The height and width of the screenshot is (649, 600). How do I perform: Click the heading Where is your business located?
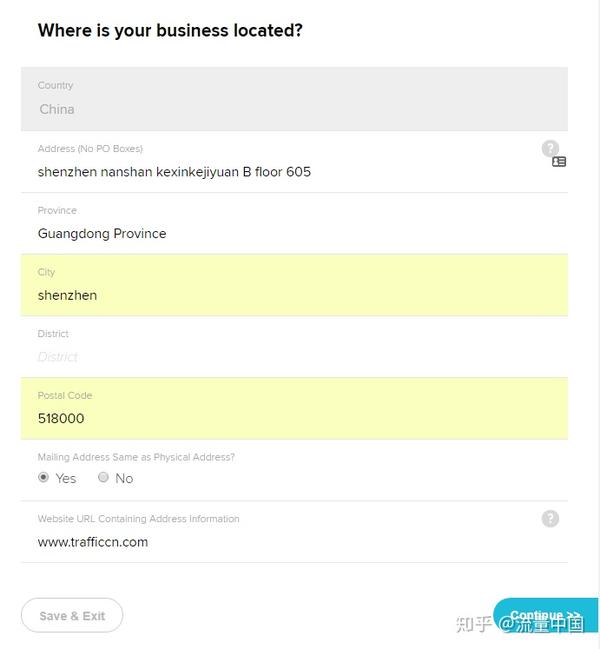[x=170, y=31]
